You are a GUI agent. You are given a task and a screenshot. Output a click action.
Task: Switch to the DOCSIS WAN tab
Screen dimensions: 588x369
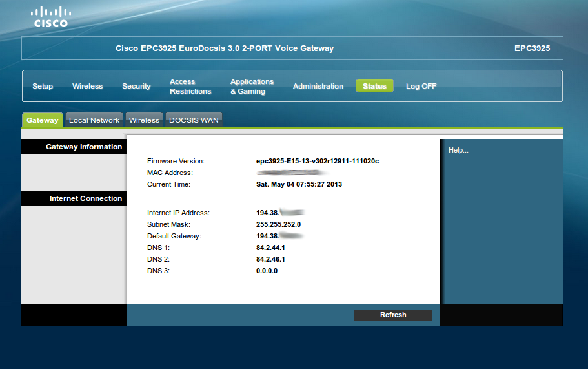(x=194, y=120)
